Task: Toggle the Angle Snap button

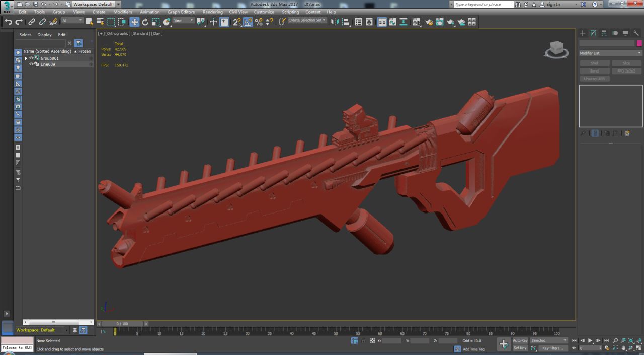Action: click(x=248, y=22)
